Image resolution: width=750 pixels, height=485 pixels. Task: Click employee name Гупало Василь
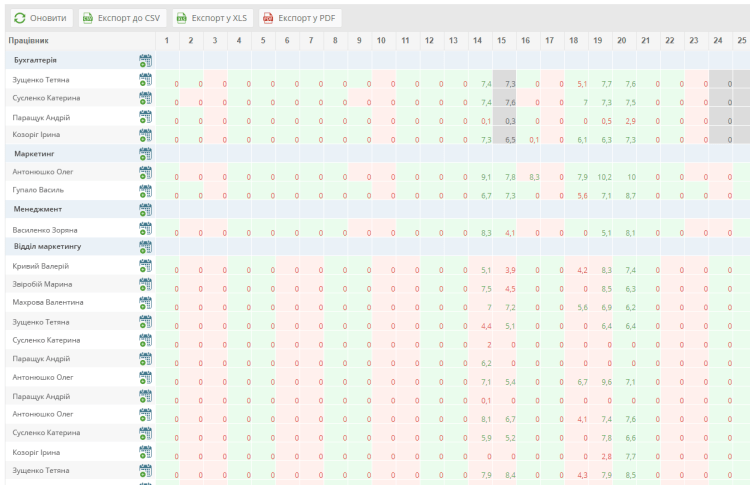coord(39,191)
